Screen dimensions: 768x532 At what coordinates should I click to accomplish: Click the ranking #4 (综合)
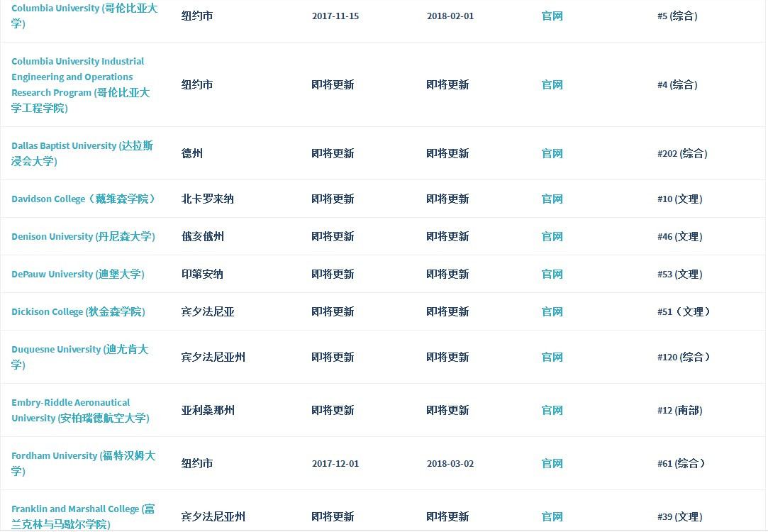point(677,84)
